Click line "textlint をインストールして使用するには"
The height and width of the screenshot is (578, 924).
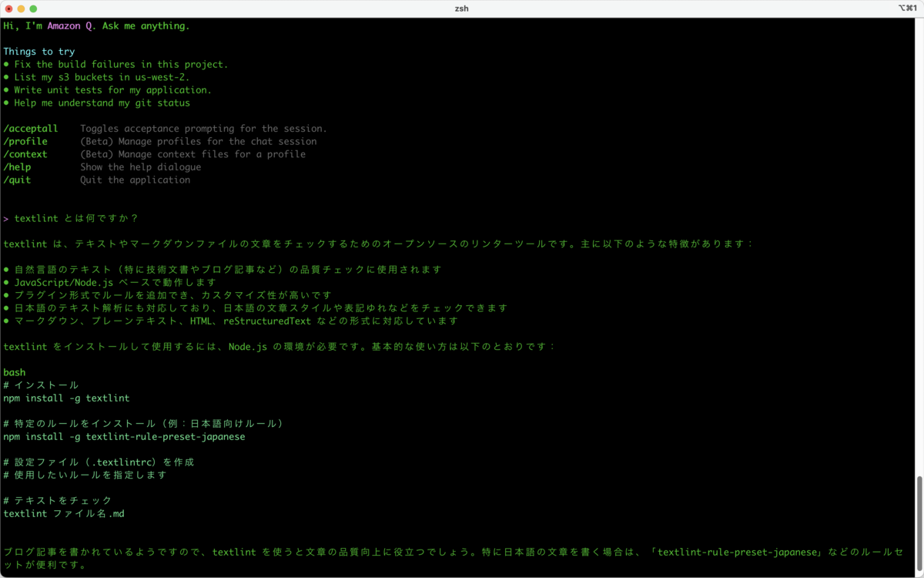tap(280, 347)
